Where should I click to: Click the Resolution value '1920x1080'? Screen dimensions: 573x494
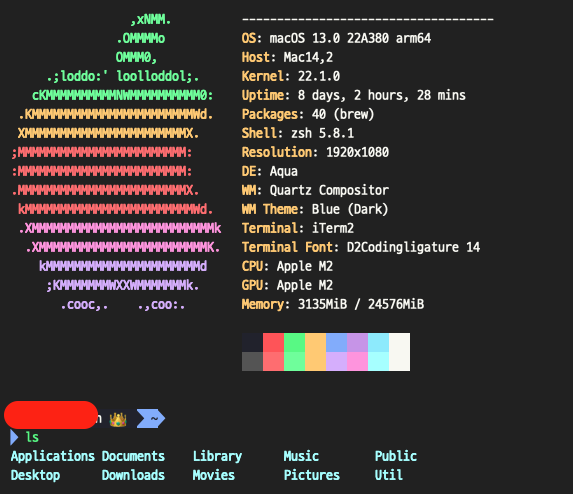[x=357, y=152]
